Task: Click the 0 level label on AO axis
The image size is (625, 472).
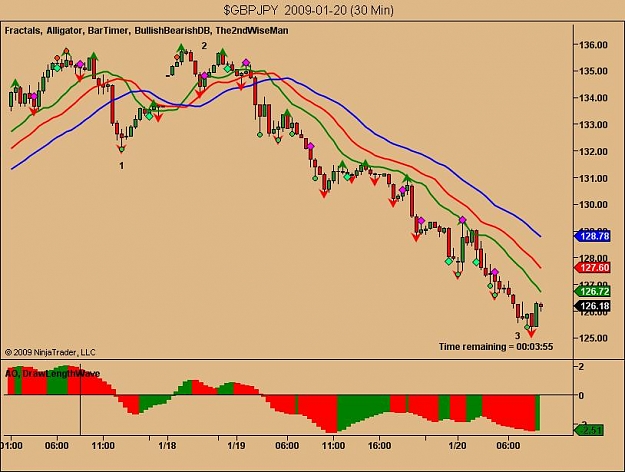Action: tap(581, 395)
